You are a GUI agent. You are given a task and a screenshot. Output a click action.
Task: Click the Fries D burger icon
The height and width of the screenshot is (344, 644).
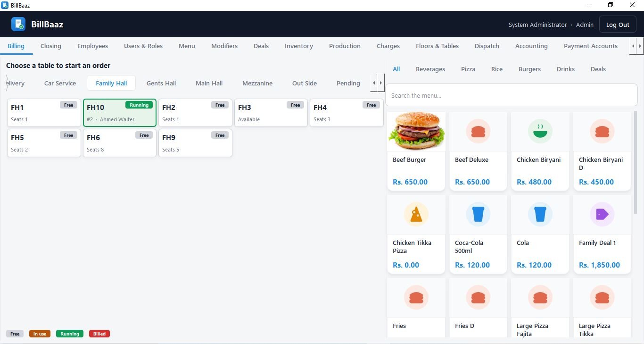478,297
